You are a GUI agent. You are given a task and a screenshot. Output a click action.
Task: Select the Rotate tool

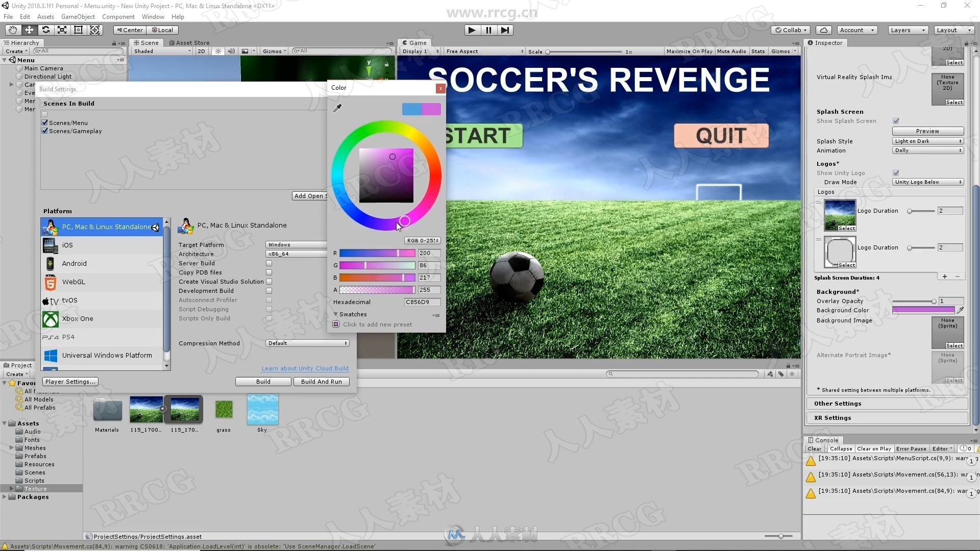click(x=45, y=30)
